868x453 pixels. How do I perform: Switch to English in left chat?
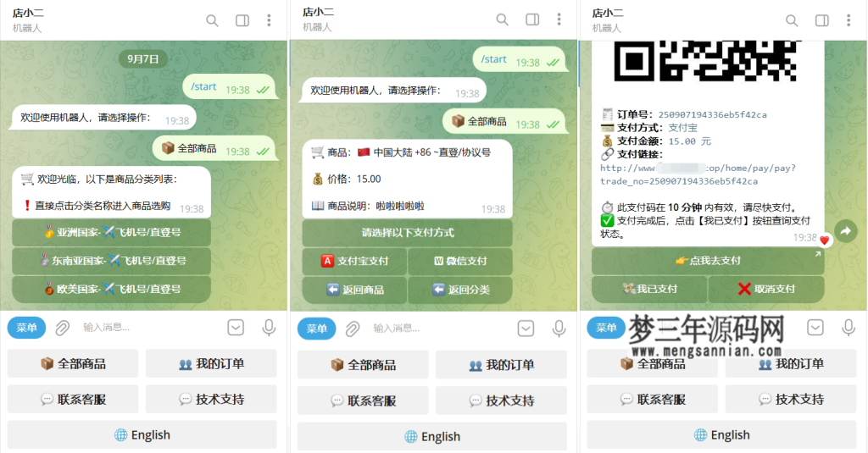coord(142,434)
